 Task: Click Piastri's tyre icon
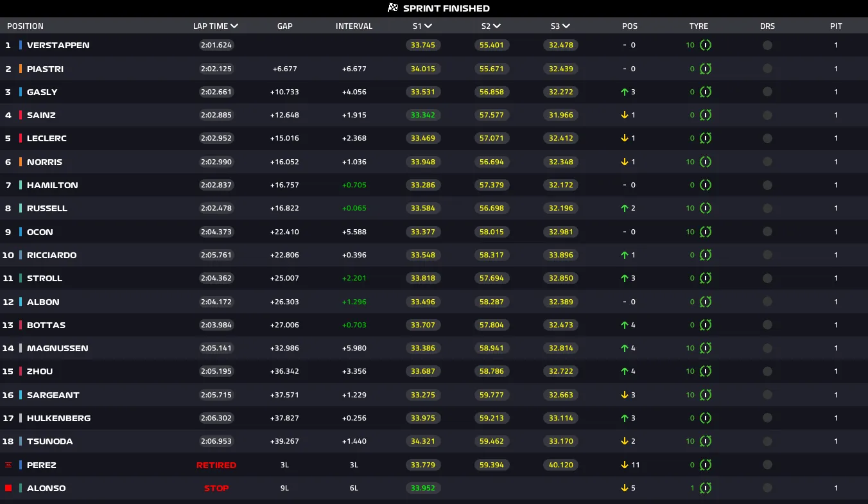(x=706, y=69)
